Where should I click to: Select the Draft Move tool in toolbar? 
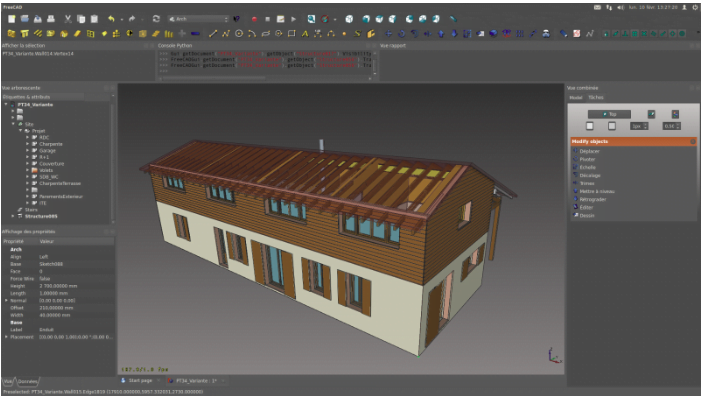[x=388, y=34]
